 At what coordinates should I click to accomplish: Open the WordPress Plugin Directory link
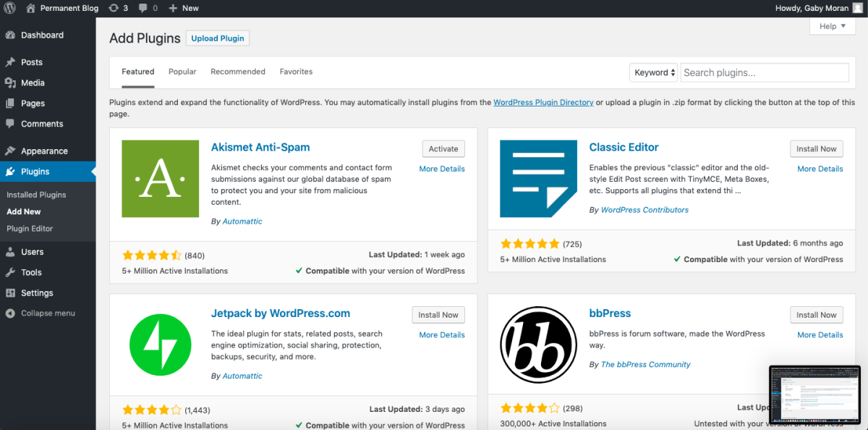tap(543, 102)
